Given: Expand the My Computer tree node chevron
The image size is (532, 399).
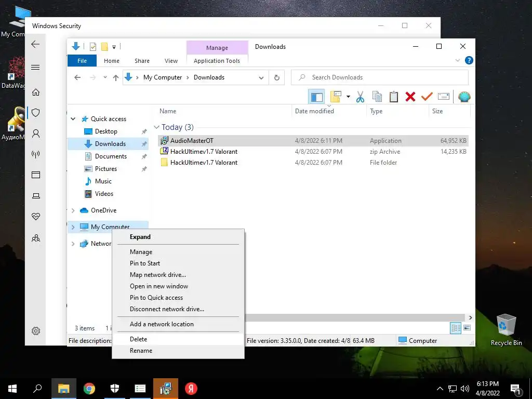Looking at the screenshot, I should [73, 227].
